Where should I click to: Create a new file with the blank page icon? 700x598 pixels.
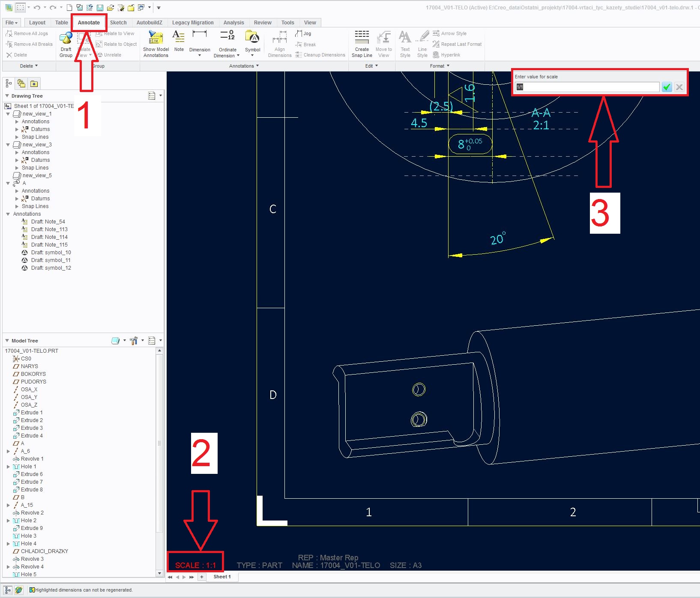[69, 8]
